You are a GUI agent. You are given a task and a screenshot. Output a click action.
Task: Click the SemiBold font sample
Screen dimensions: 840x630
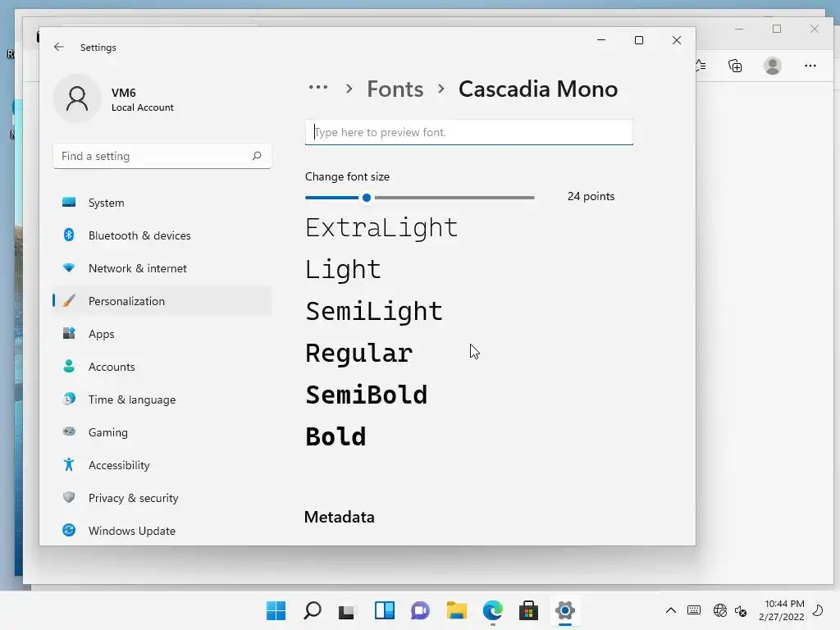coord(367,395)
